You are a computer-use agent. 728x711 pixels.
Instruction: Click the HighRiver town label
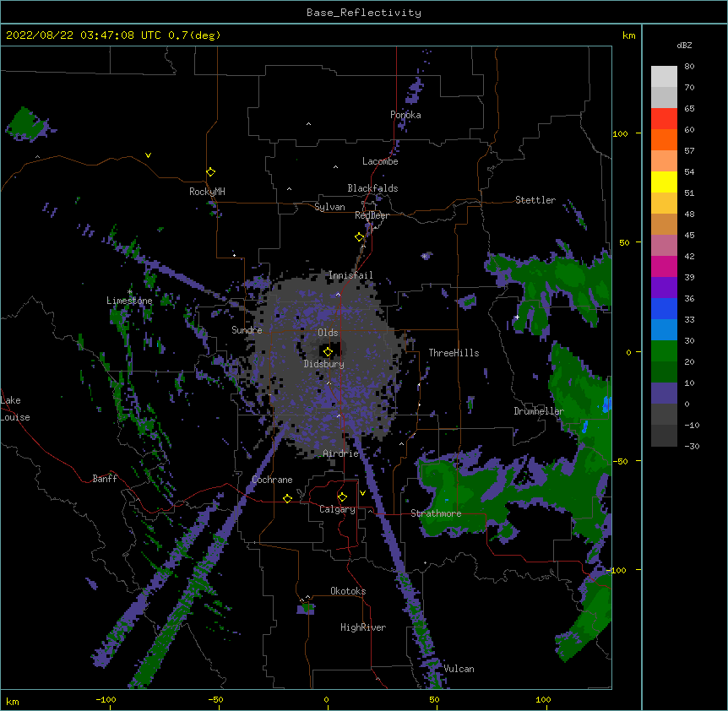(x=363, y=627)
